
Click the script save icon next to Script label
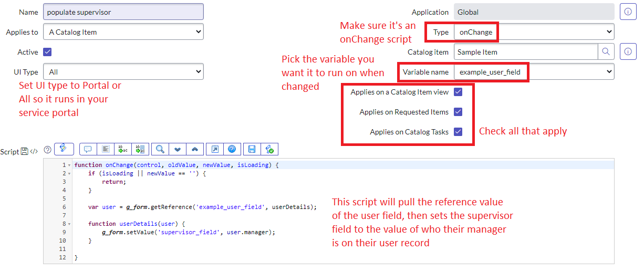(24, 152)
